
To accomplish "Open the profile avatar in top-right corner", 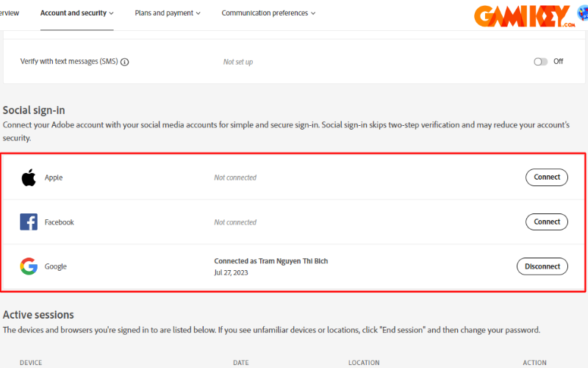I will coord(583,15).
